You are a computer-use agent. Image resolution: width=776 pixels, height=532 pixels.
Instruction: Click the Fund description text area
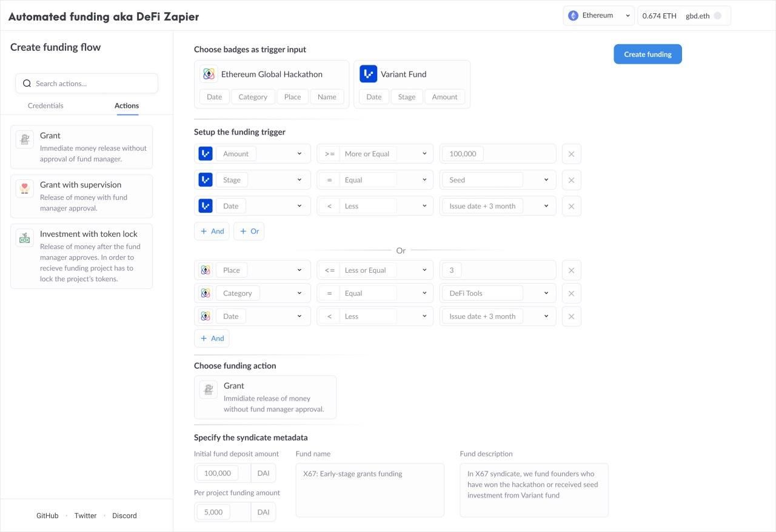coord(534,490)
